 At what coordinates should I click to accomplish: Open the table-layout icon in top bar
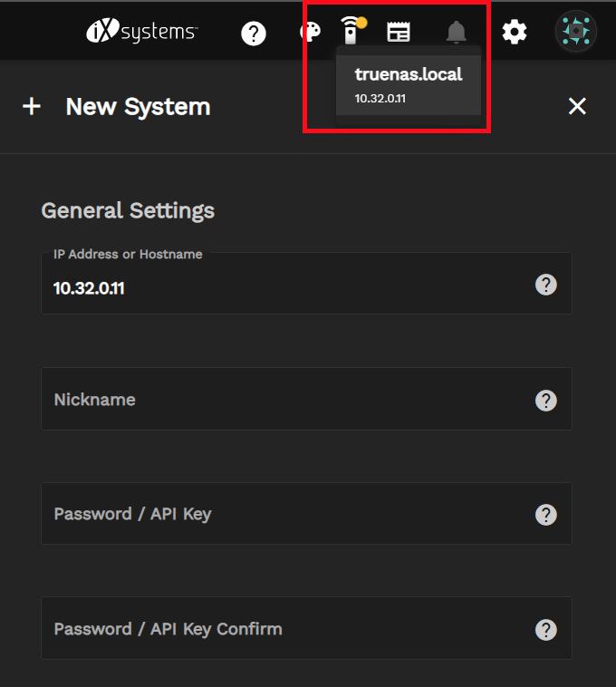click(399, 33)
